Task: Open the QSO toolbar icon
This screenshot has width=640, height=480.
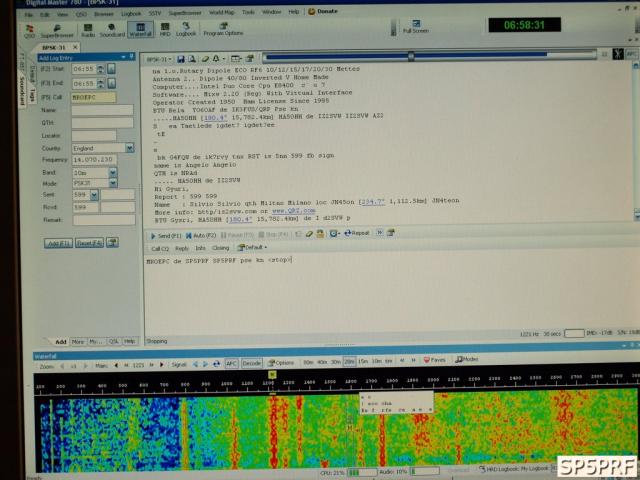Action: coord(29,31)
